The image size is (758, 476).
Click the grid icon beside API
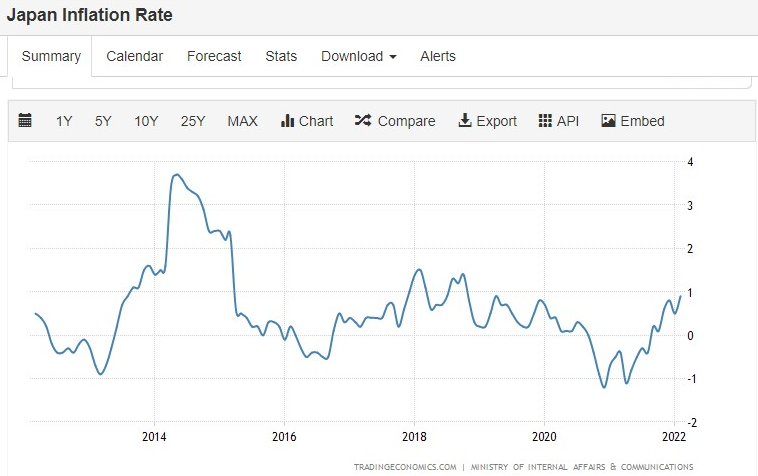pos(545,120)
